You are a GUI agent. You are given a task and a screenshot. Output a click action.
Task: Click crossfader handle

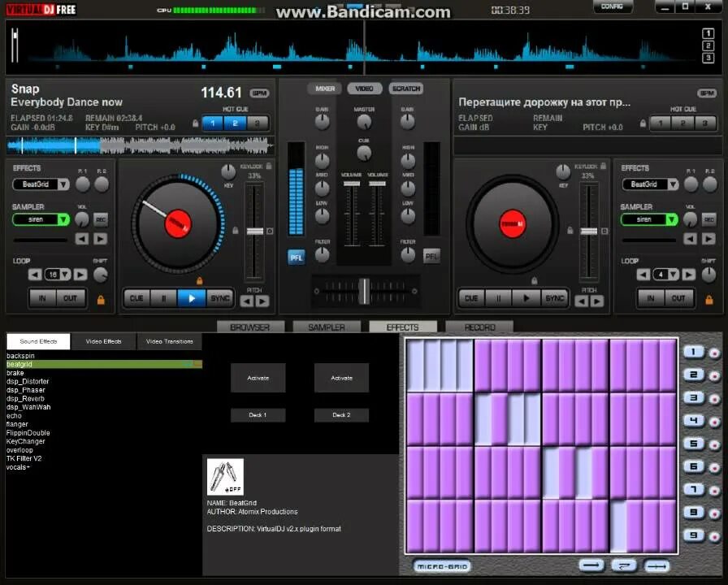[365, 291]
